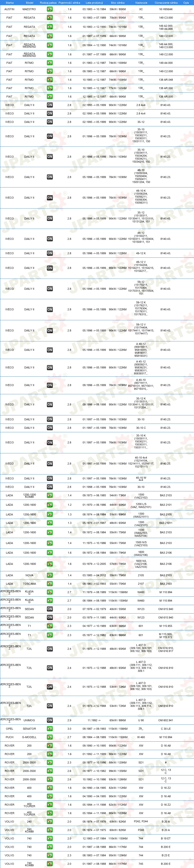Click the P245 body cell

coord(141,830)
